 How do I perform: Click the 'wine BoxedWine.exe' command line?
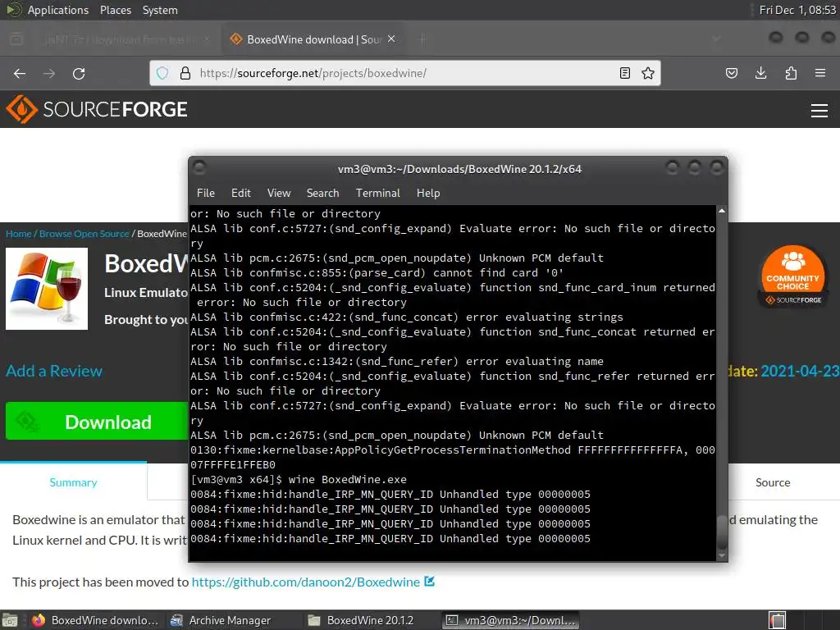[x=347, y=479]
